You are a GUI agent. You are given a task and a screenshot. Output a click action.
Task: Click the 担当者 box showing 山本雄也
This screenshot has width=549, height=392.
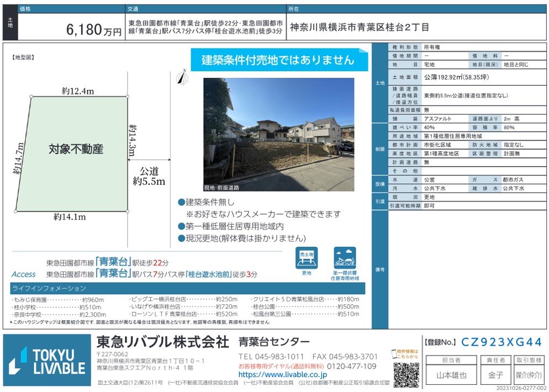click(451, 375)
